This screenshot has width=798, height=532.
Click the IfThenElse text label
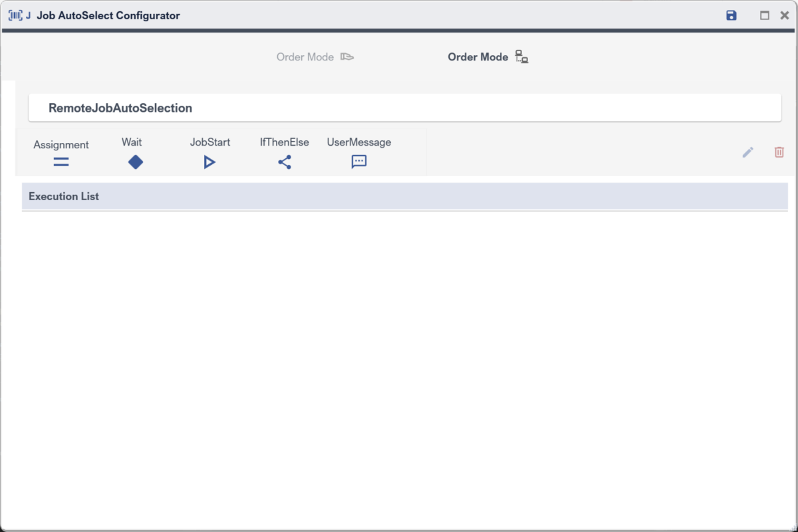(285, 142)
